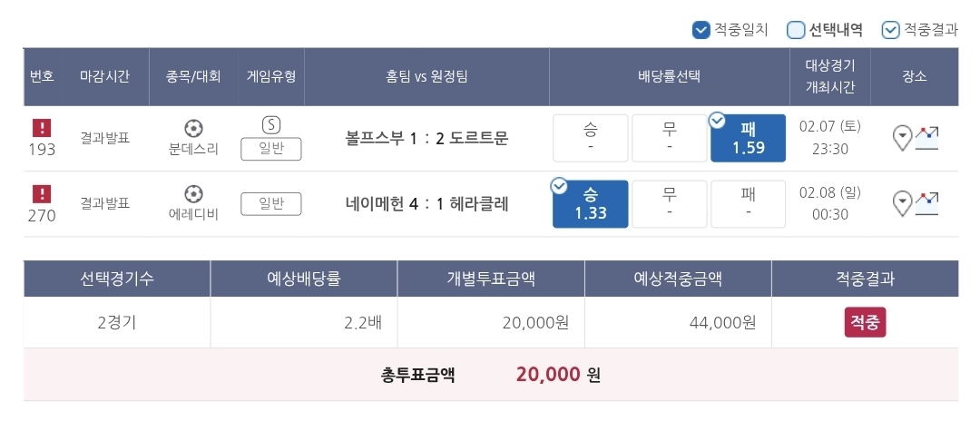Open 볼프스부 1 : 2 도르트문 match details
This screenshot has width=980, height=421.
(426, 138)
